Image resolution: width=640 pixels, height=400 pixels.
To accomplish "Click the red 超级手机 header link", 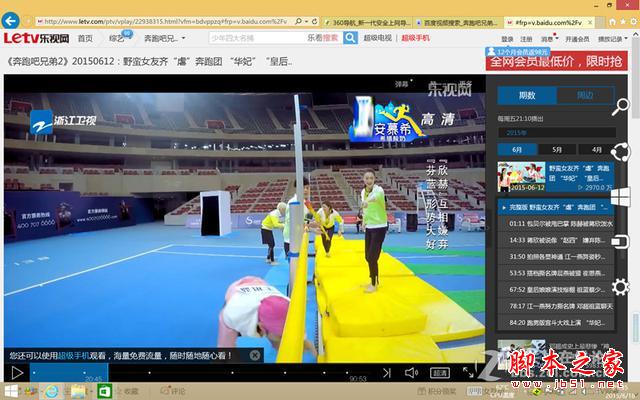I will tap(416, 38).
